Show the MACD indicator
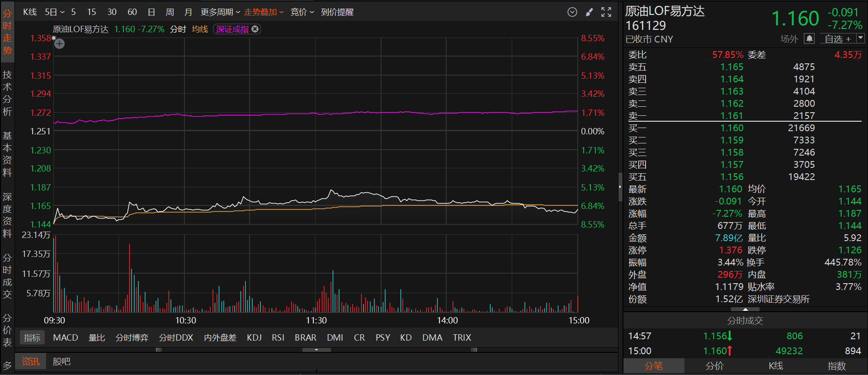Viewport: 868px width, 375px height. point(66,337)
